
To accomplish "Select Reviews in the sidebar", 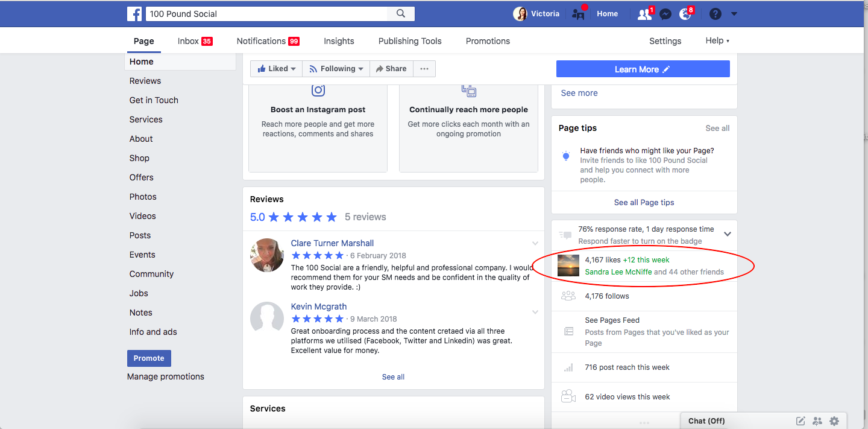I will click(145, 81).
